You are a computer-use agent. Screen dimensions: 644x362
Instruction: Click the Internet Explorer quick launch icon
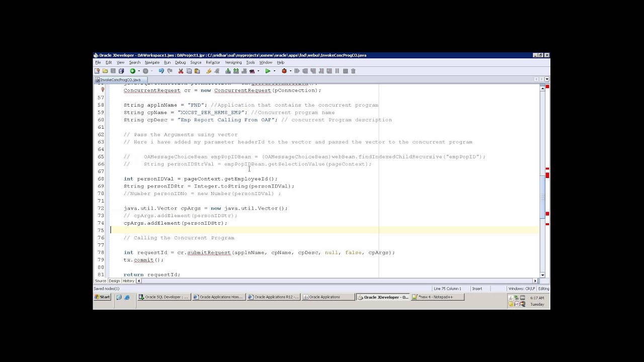127,297
